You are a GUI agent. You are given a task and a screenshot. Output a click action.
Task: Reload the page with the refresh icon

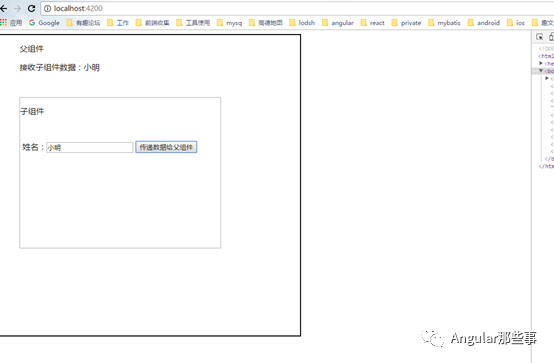coord(31,8)
